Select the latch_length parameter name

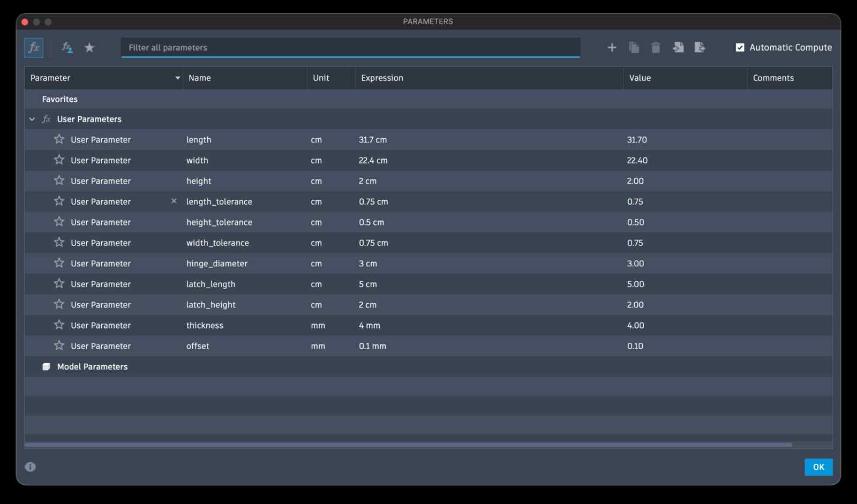point(211,284)
